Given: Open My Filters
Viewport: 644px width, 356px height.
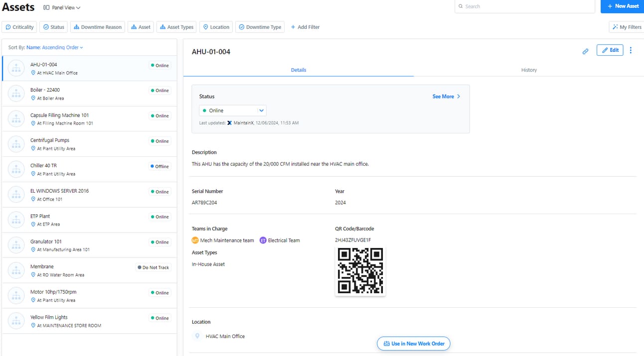Looking at the screenshot, I should click(627, 27).
